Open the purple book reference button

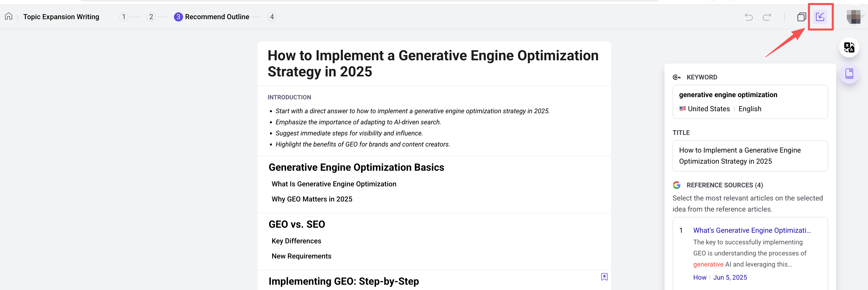pyautogui.click(x=849, y=74)
